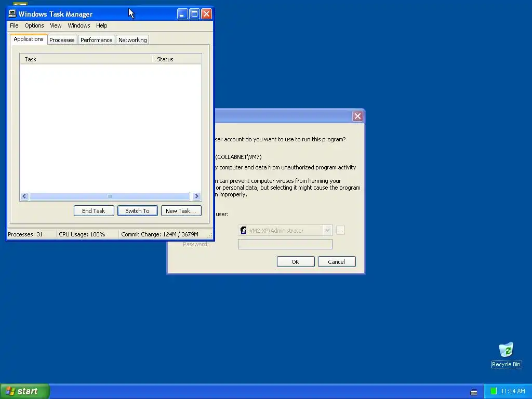The height and width of the screenshot is (399, 532).
Task: Switch to the Processes tab
Action: pyautogui.click(x=62, y=40)
